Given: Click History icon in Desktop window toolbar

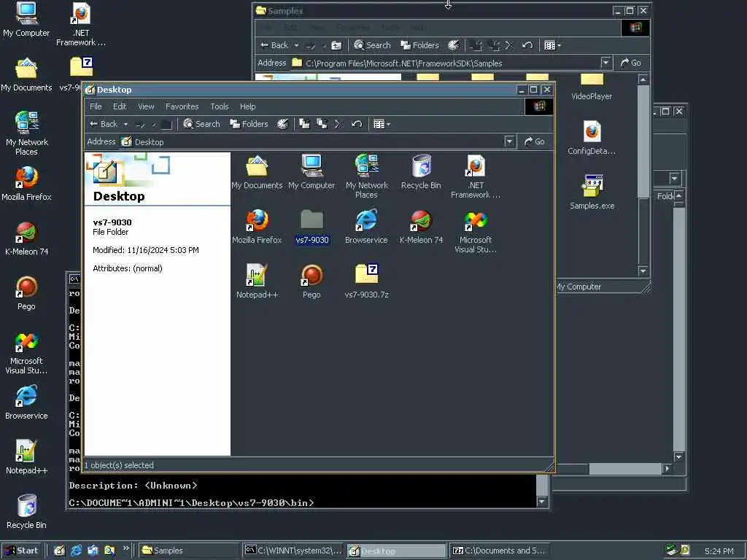Looking at the screenshot, I should [x=282, y=124].
